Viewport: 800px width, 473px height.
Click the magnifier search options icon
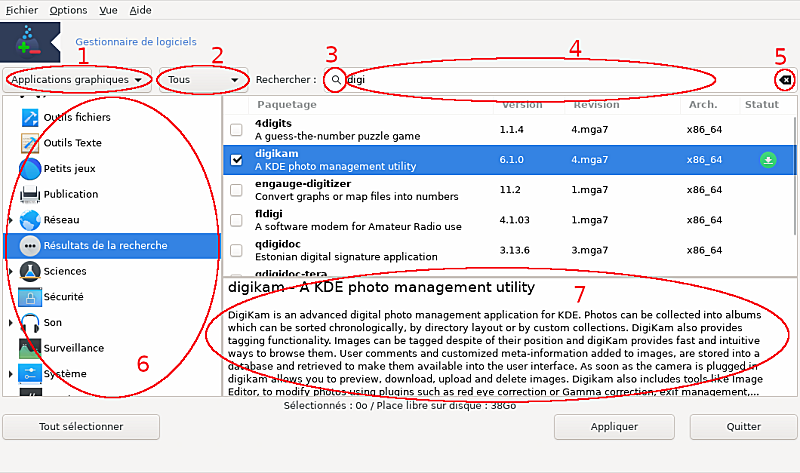tap(337, 79)
